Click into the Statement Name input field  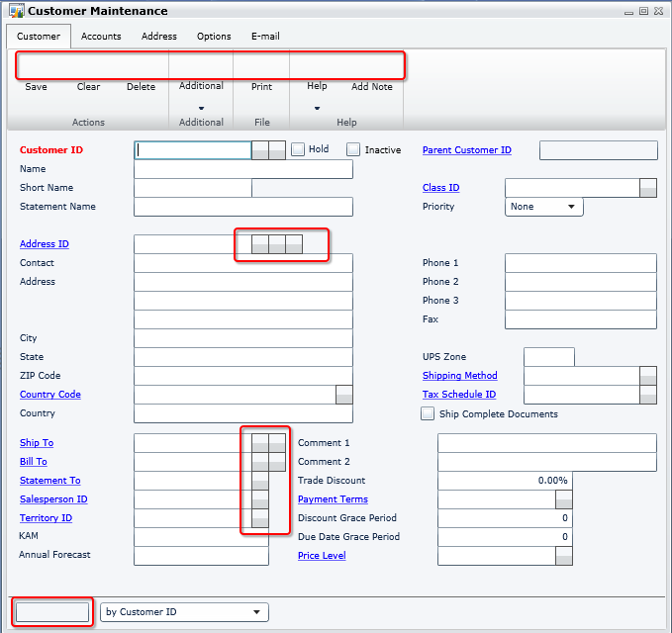(242, 207)
